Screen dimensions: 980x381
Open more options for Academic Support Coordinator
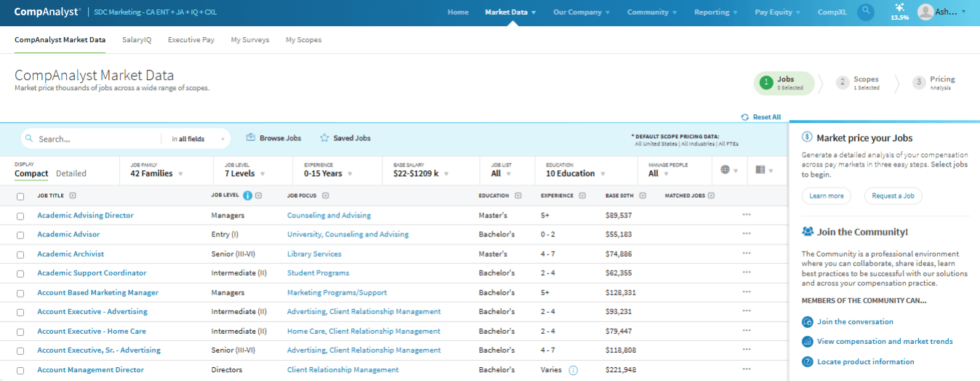[x=746, y=273]
